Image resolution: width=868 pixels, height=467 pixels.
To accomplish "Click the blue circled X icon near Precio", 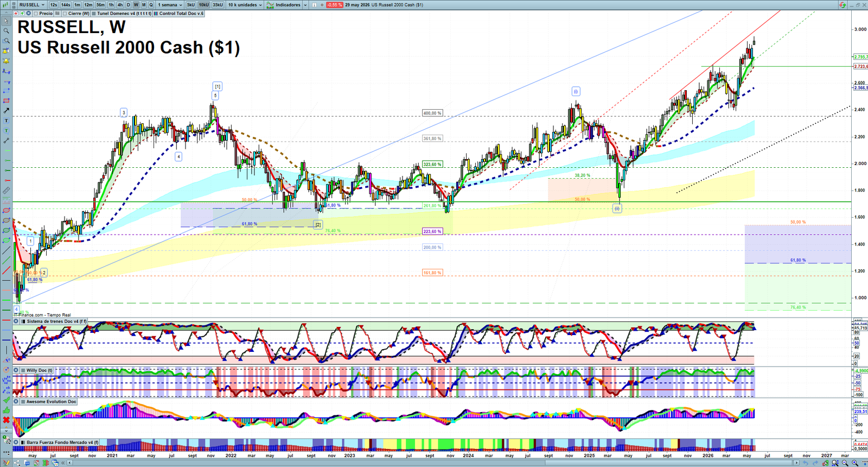I will (x=28, y=13).
